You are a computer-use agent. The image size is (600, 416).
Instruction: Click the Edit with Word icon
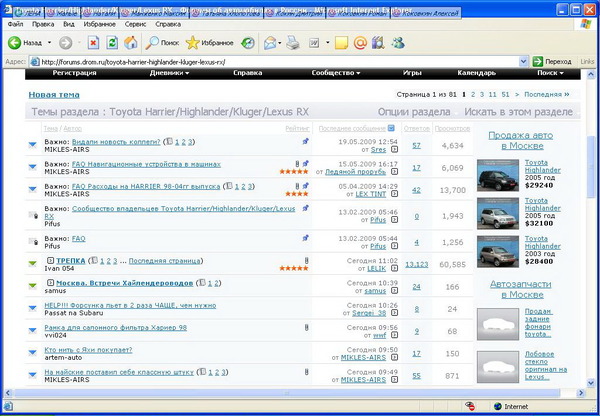click(x=314, y=43)
